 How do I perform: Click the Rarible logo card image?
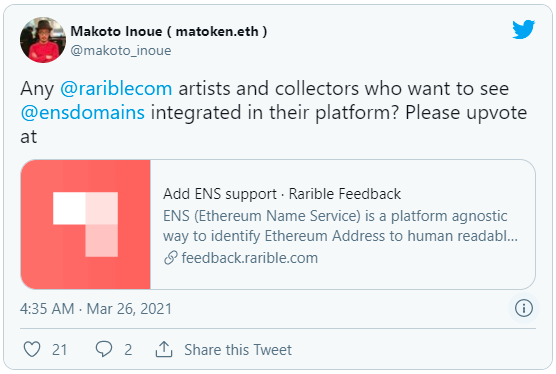(x=85, y=224)
